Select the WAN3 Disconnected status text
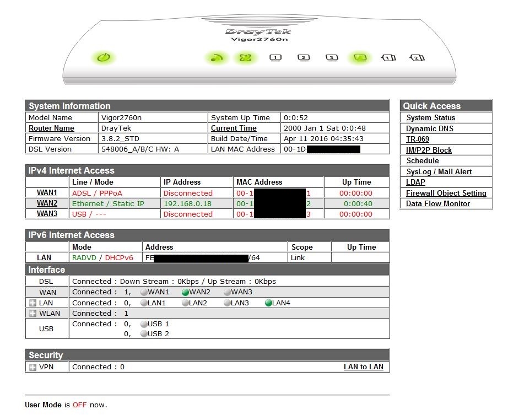The width and height of the screenshot is (508, 420). [x=188, y=214]
